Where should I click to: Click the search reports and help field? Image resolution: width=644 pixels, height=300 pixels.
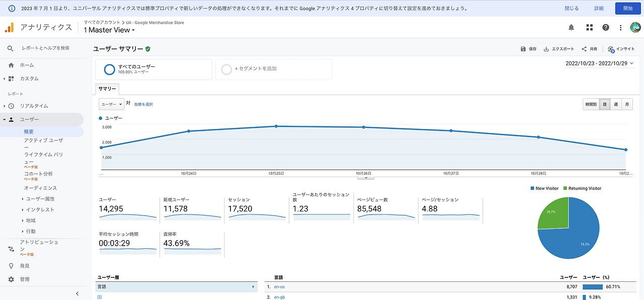(46, 48)
